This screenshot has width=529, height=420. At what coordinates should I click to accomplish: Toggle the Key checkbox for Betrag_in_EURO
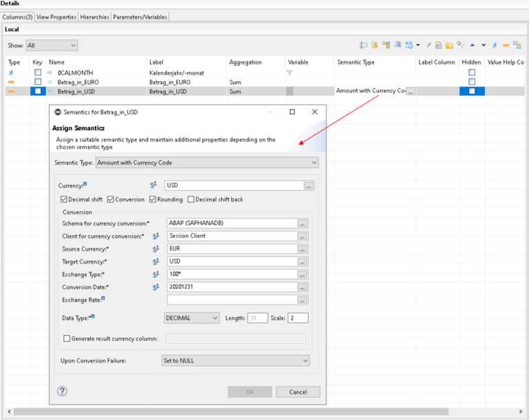[38, 82]
